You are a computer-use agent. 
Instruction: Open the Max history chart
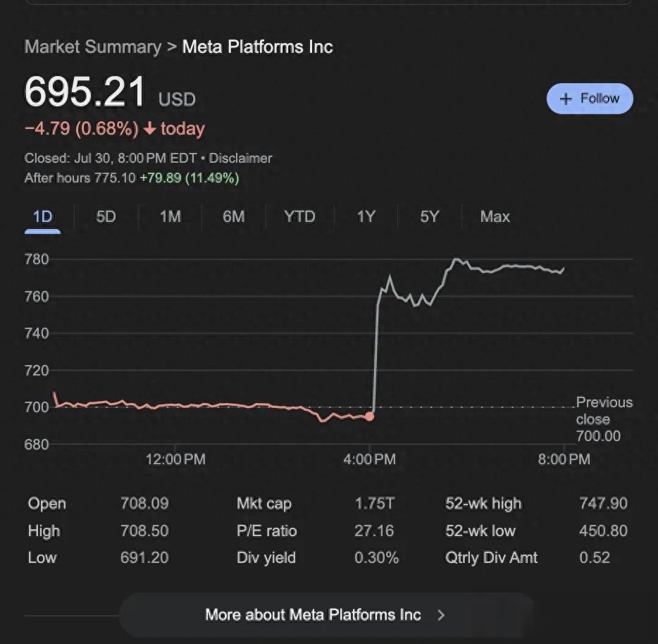click(494, 217)
